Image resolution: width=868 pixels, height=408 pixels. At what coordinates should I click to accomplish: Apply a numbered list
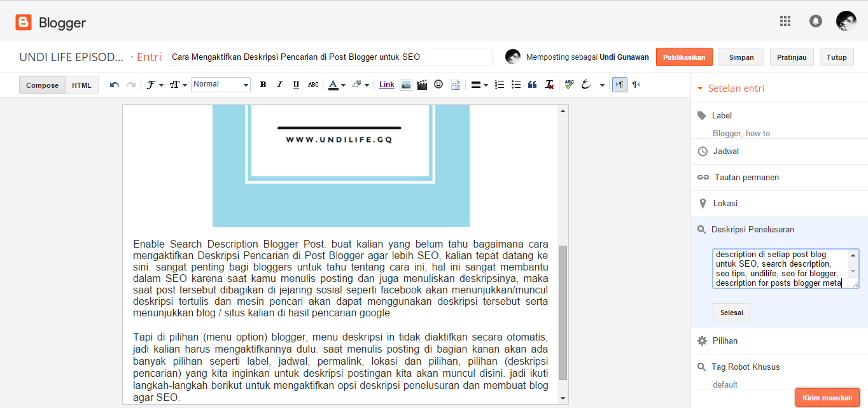pyautogui.click(x=500, y=85)
